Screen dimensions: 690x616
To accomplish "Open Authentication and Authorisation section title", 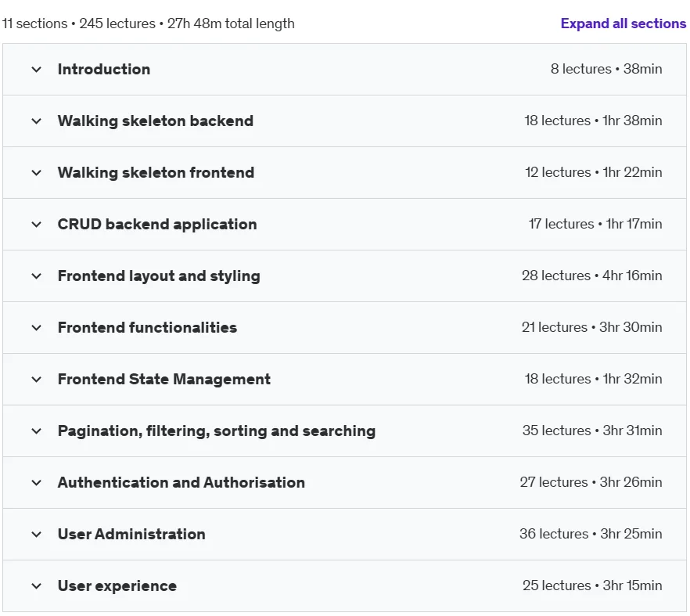I will (x=181, y=483).
